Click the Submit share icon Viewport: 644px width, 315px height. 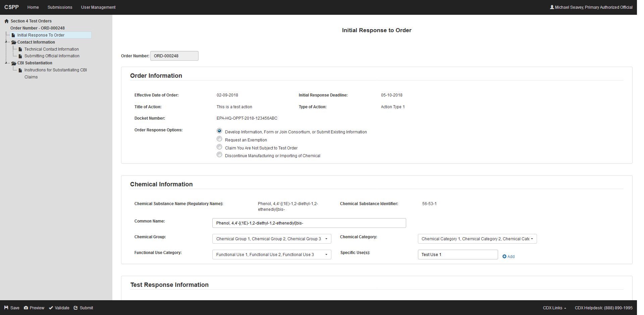(x=76, y=308)
